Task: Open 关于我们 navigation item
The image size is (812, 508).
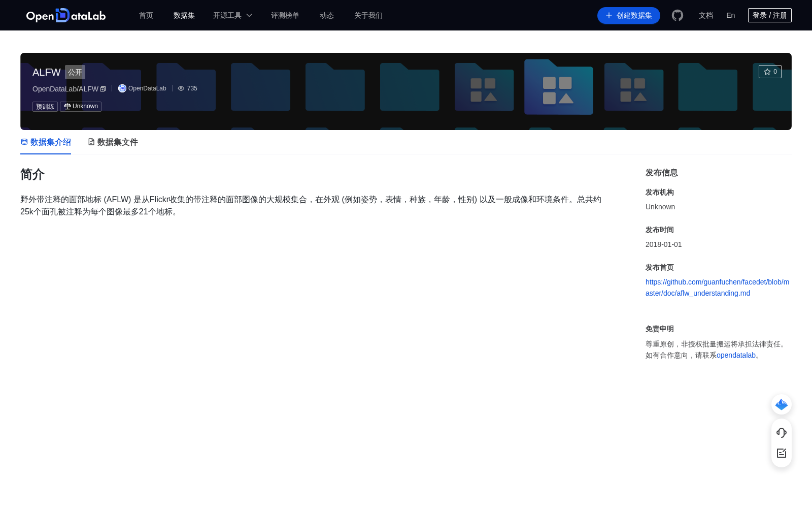Action: click(368, 15)
